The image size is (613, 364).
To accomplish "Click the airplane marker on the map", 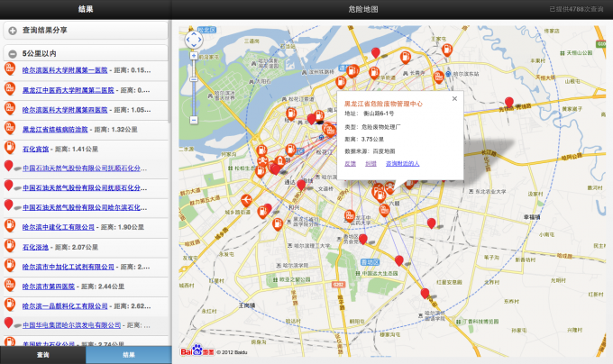I will [246, 201].
